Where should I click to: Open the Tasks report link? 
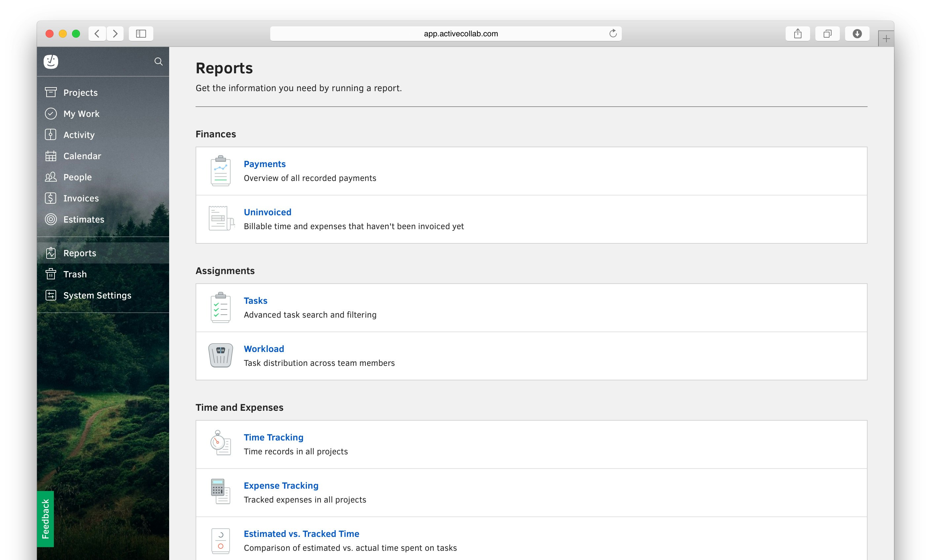(255, 301)
